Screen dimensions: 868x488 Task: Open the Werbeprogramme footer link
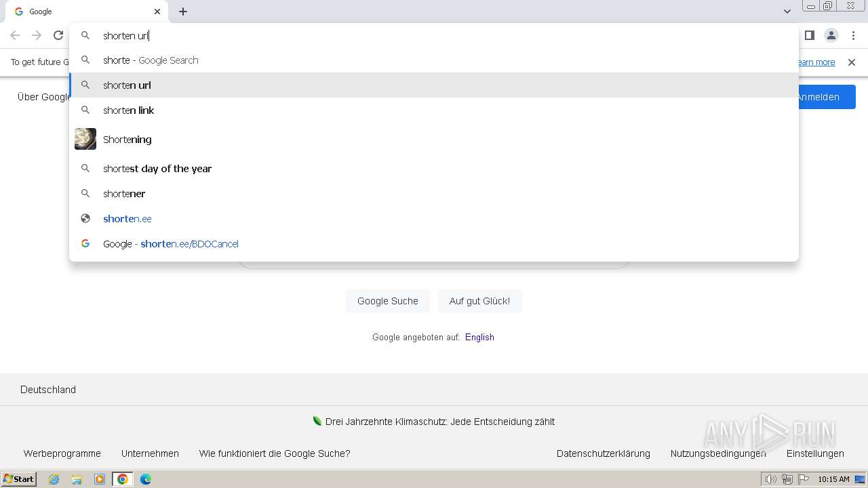tap(62, 453)
